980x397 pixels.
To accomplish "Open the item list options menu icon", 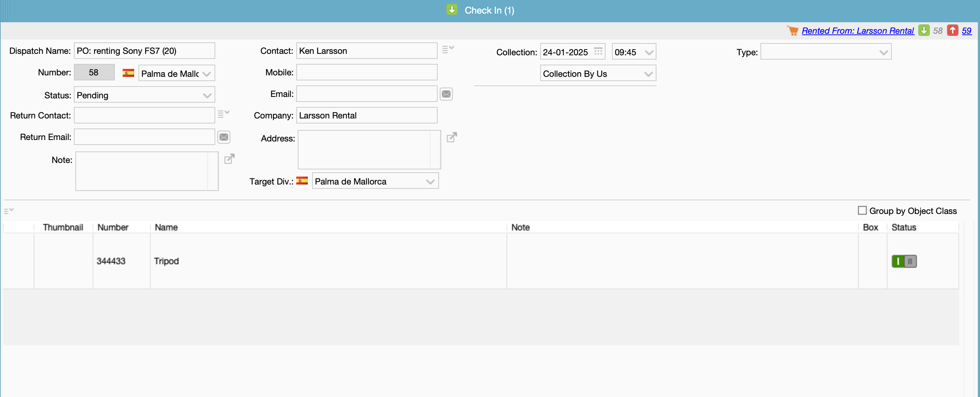I will tap(8, 210).
